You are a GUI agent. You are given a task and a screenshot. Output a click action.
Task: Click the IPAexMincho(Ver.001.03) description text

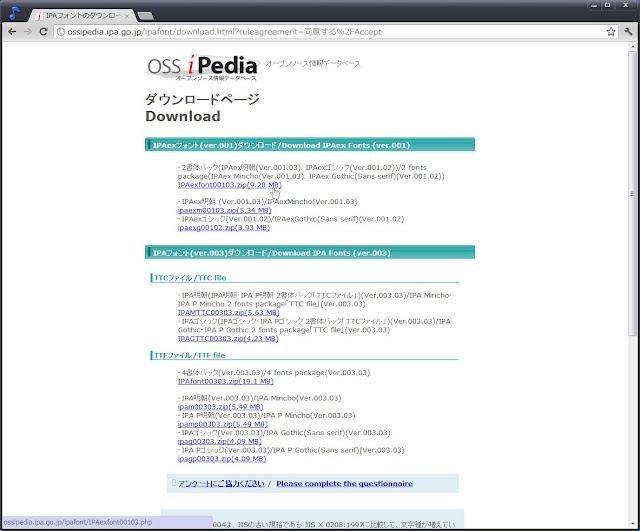(x=312, y=202)
